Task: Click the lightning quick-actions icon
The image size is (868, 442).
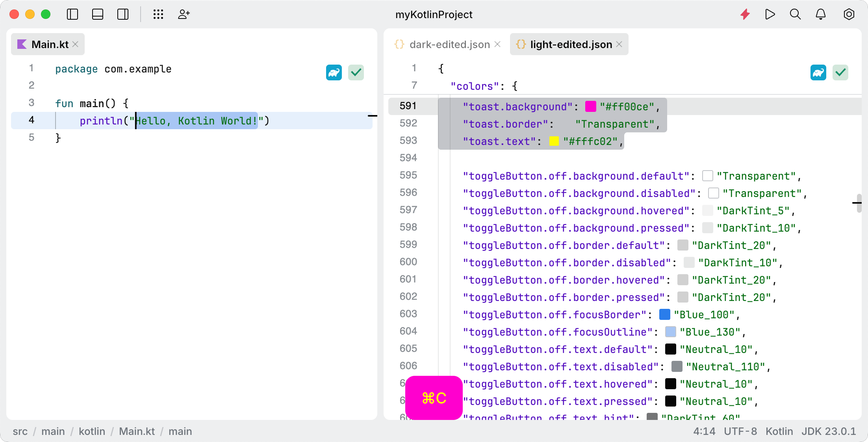Action: [x=745, y=14]
